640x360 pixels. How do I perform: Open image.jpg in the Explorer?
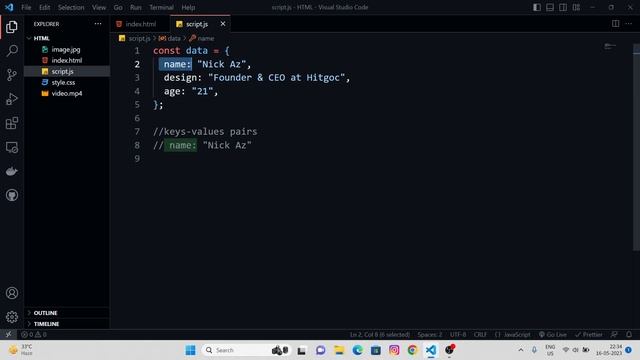coord(66,49)
